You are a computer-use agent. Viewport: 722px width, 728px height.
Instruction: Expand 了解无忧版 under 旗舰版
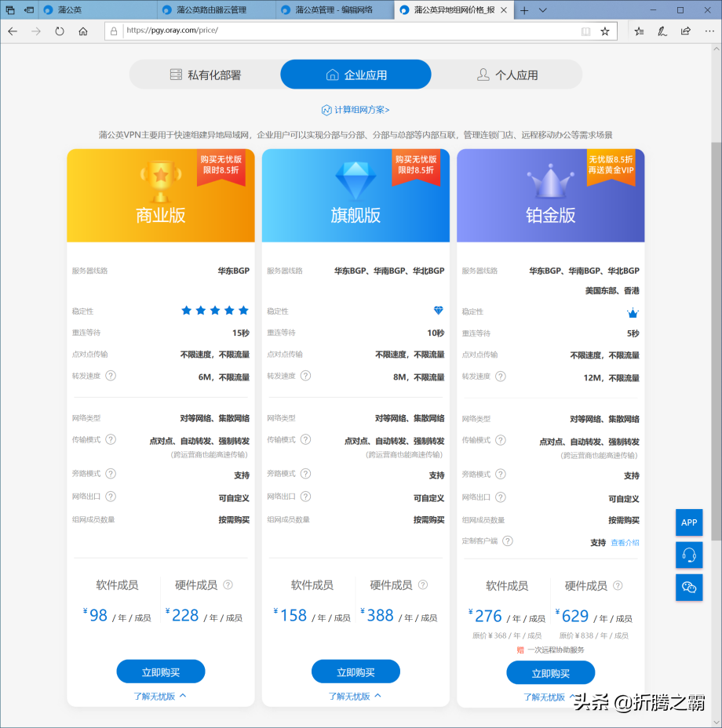(x=355, y=696)
